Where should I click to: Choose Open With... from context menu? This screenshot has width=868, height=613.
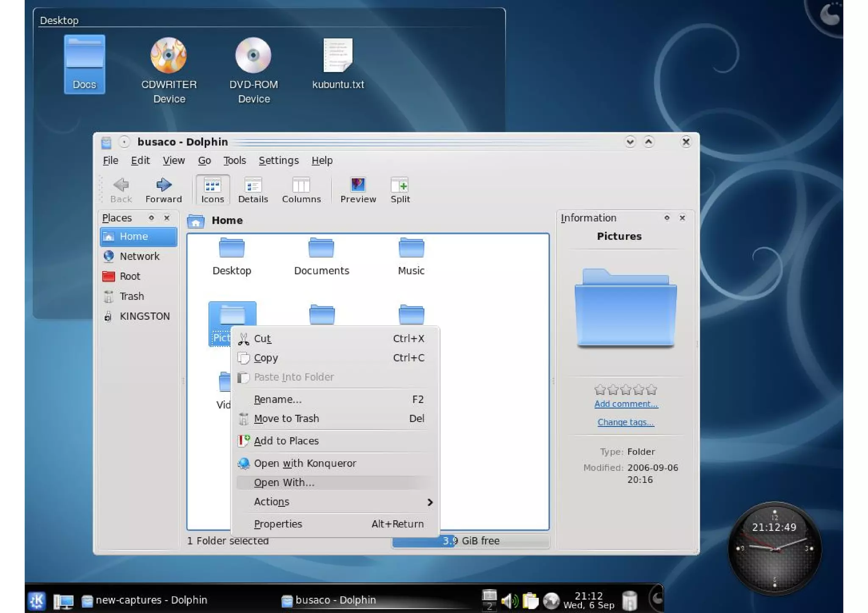click(x=284, y=483)
